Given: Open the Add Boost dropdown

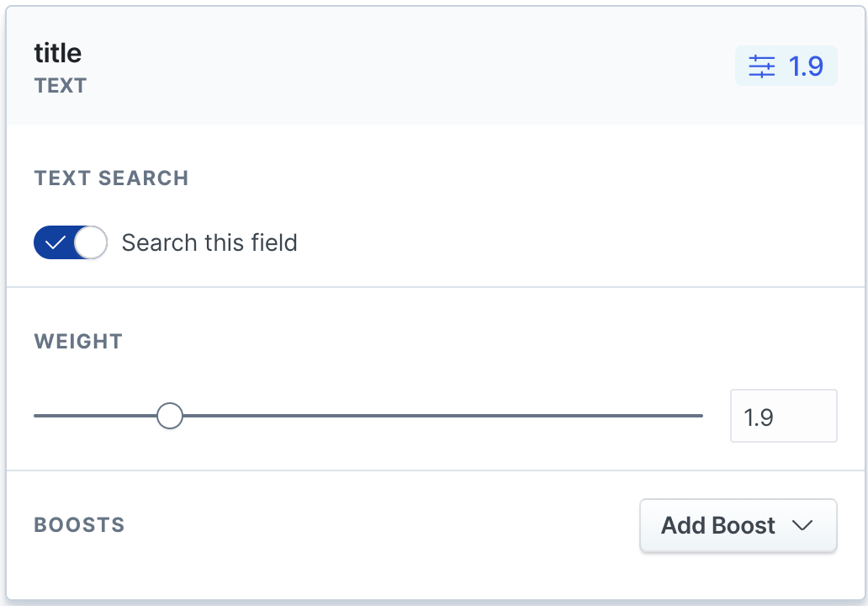Looking at the screenshot, I should (x=738, y=526).
